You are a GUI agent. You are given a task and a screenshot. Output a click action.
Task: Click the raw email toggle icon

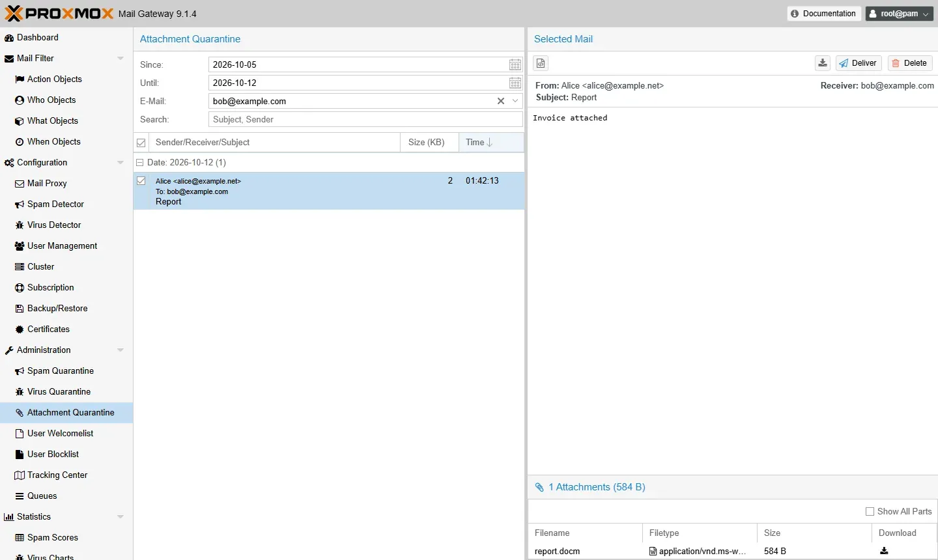point(541,63)
